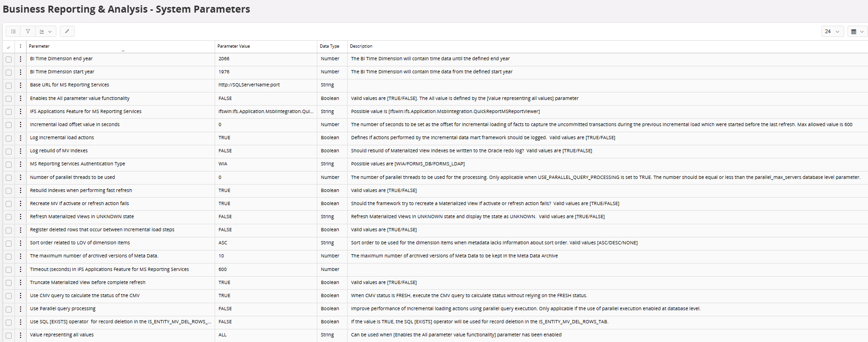Image resolution: width=868 pixels, height=342 pixels.
Task: Open row menu for Base URL for MS Reporting Services
Action: click(x=21, y=85)
